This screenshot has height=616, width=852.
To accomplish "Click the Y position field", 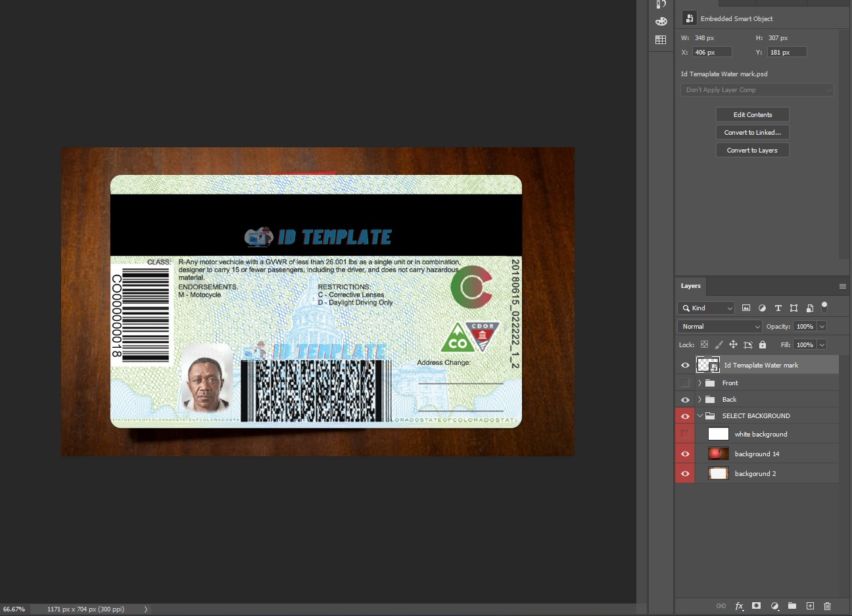I will coord(787,52).
